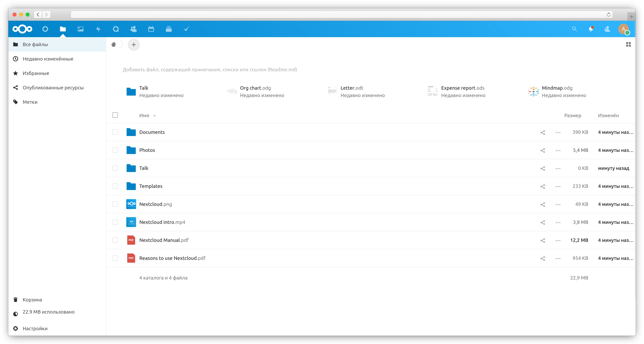Image resolution: width=644 pixels, height=344 pixels.
Task: Open the Dashboard app from the top bar
Action: pyautogui.click(x=45, y=29)
